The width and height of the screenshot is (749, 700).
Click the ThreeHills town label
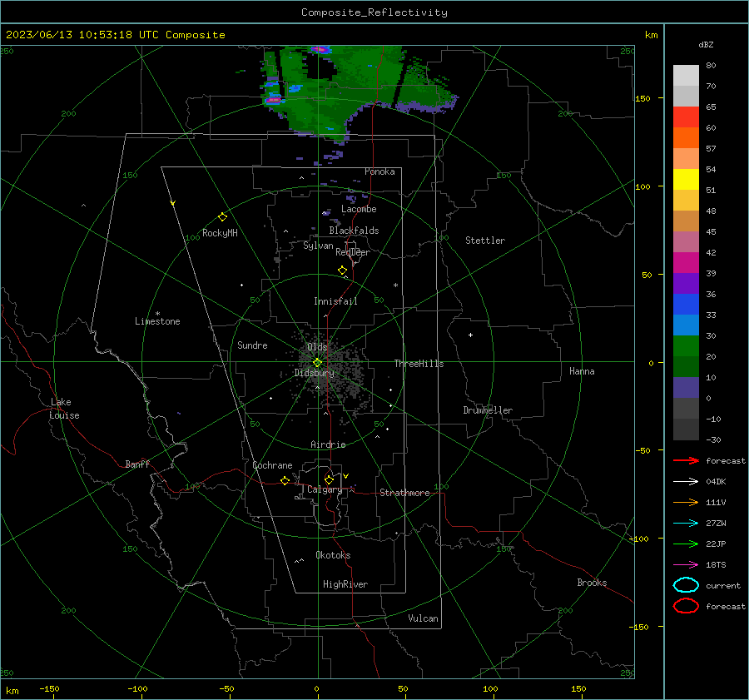[x=419, y=364]
